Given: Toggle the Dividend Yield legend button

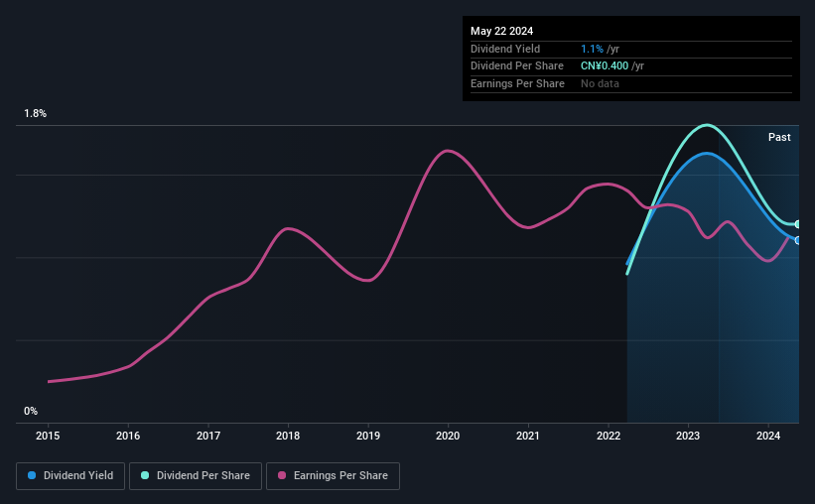Looking at the screenshot, I should (x=70, y=476).
